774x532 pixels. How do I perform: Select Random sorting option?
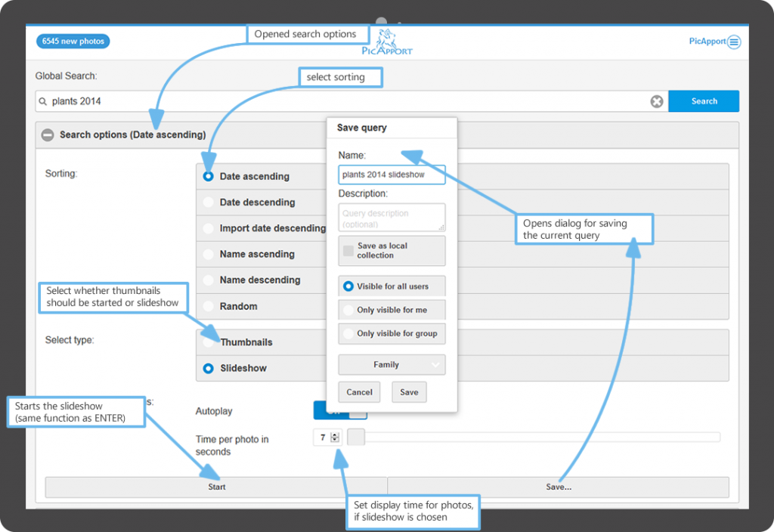[x=209, y=306]
